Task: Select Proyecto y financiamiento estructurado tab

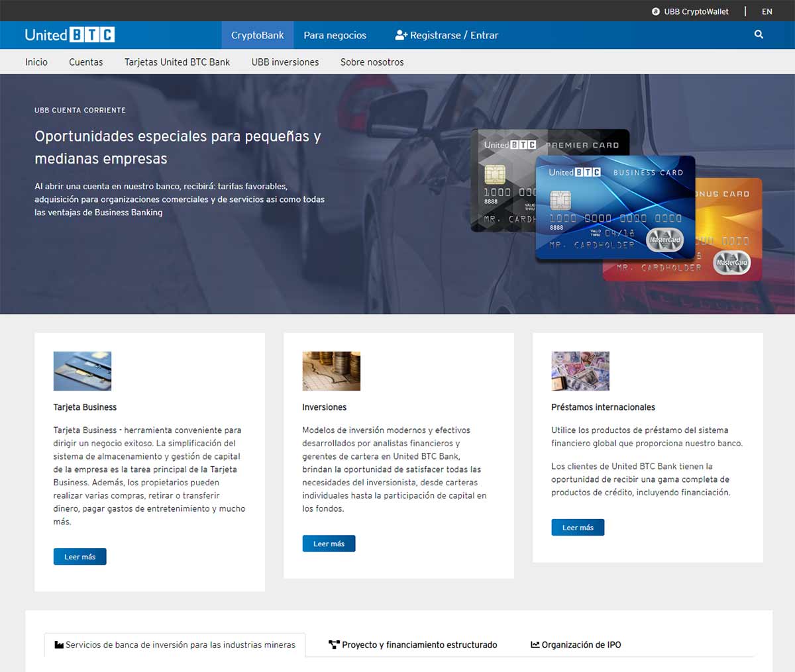Action: click(413, 645)
